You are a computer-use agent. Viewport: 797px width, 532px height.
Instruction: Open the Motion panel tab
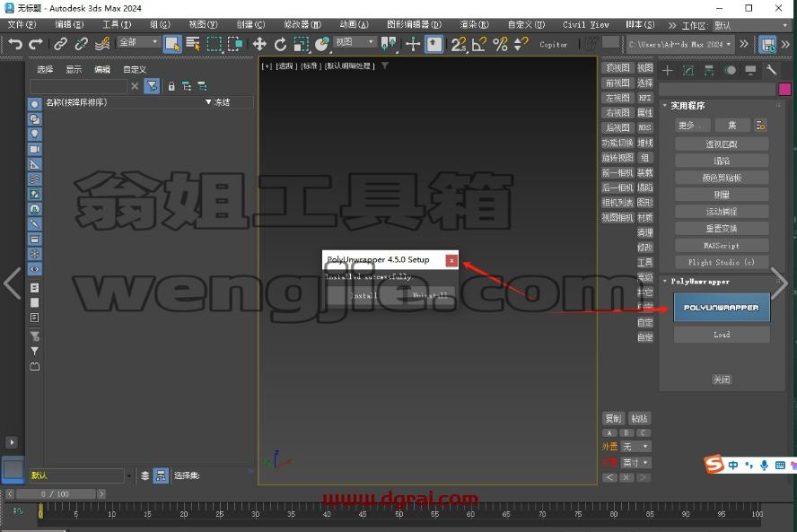point(730,71)
